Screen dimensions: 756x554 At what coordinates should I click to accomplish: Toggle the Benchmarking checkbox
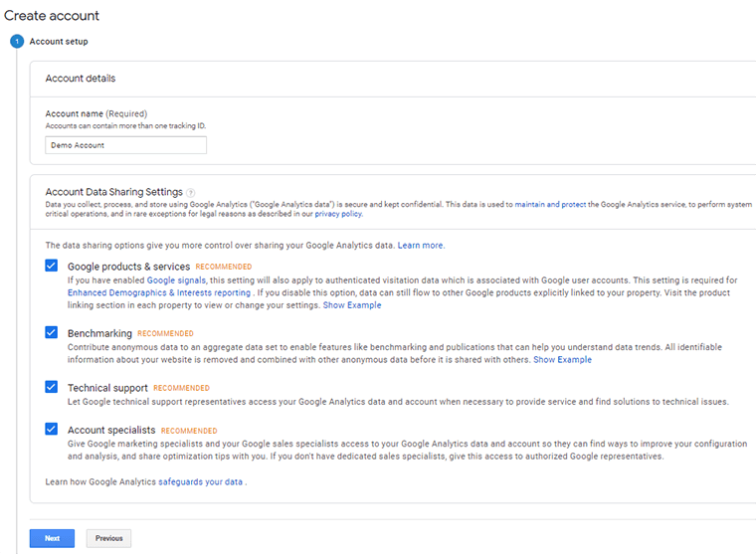(x=52, y=332)
